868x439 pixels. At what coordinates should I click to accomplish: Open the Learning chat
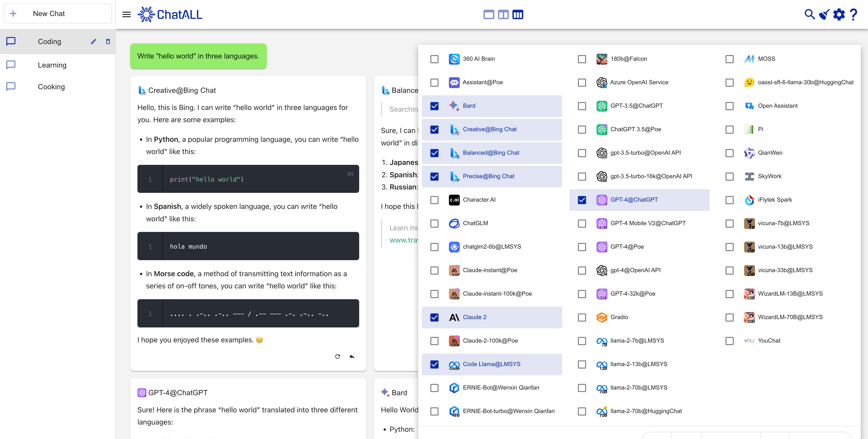tap(58, 65)
